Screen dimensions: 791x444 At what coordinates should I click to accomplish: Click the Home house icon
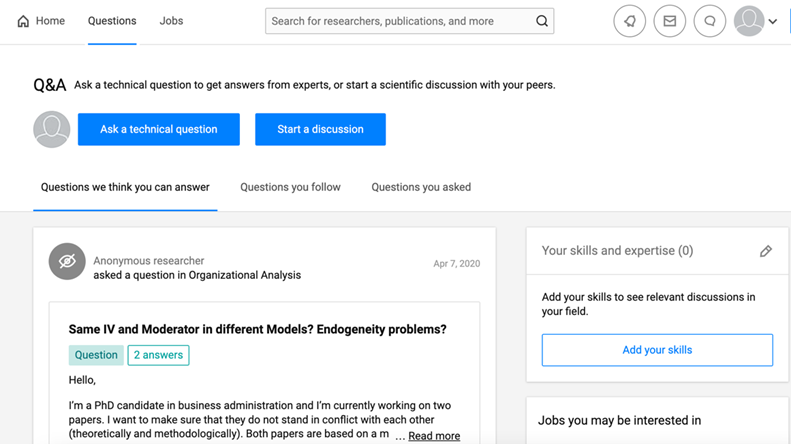pyautogui.click(x=24, y=21)
